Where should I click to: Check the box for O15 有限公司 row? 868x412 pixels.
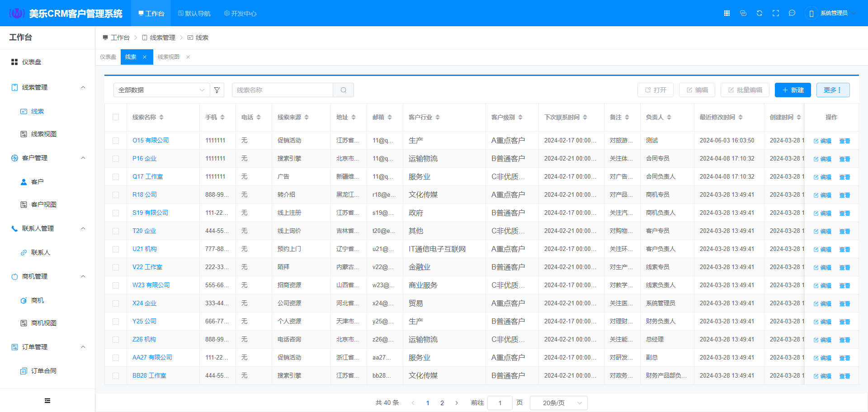(116, 141)
